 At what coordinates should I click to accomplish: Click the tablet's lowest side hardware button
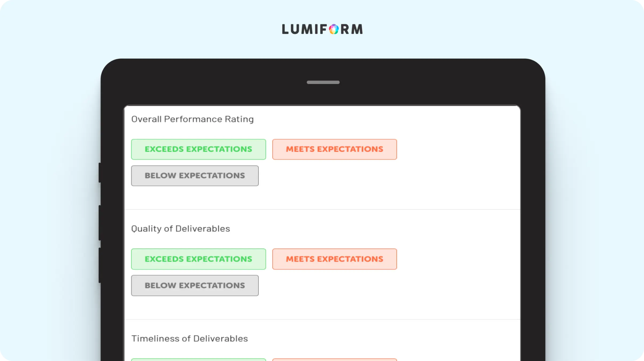click(x=100, y=265)
